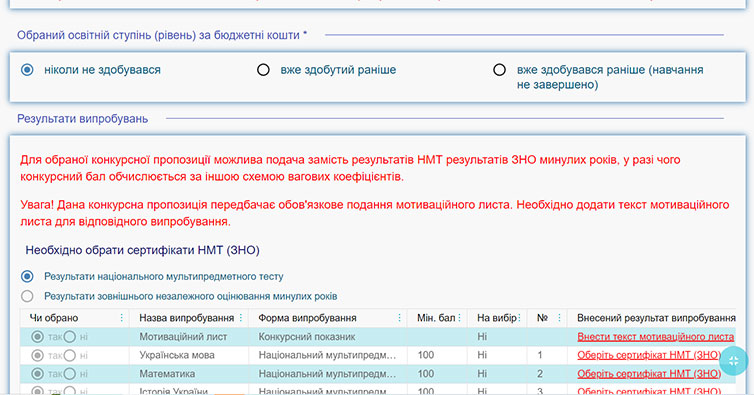Click "так" radio in Мотиваційний лист row
This screenshot has width=754, height=395.
click(37, 337)
